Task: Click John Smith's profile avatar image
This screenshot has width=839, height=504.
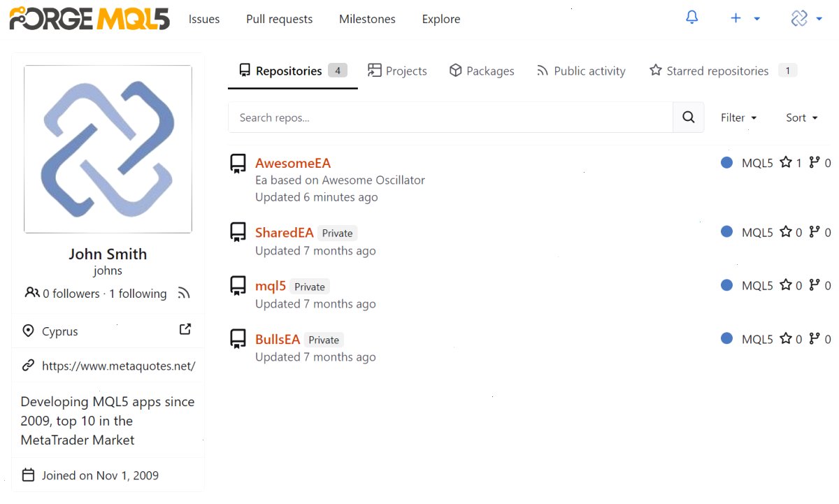Action: 108,149
